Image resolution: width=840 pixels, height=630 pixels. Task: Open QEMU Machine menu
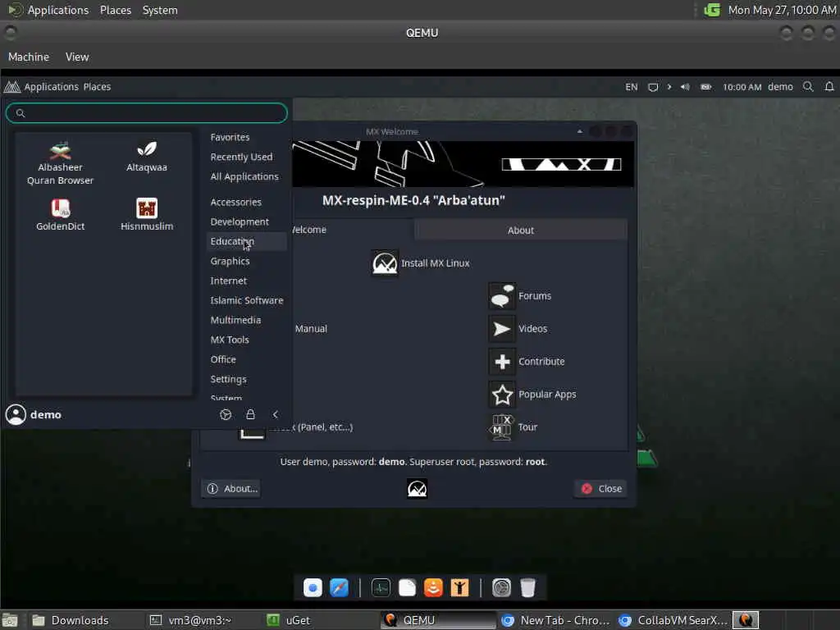pos(29,57)
